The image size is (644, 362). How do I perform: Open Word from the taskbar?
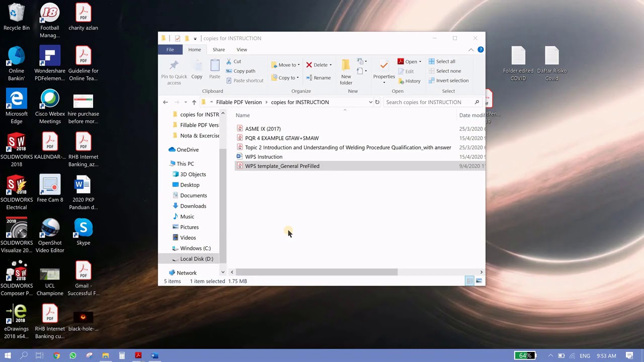click(154, 355)
